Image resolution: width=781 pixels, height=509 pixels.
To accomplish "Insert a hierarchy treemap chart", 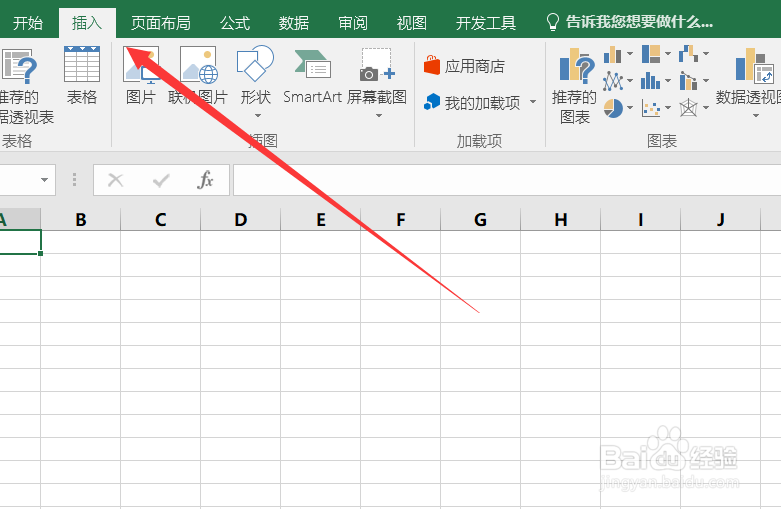I will click(x=651, y=54).
